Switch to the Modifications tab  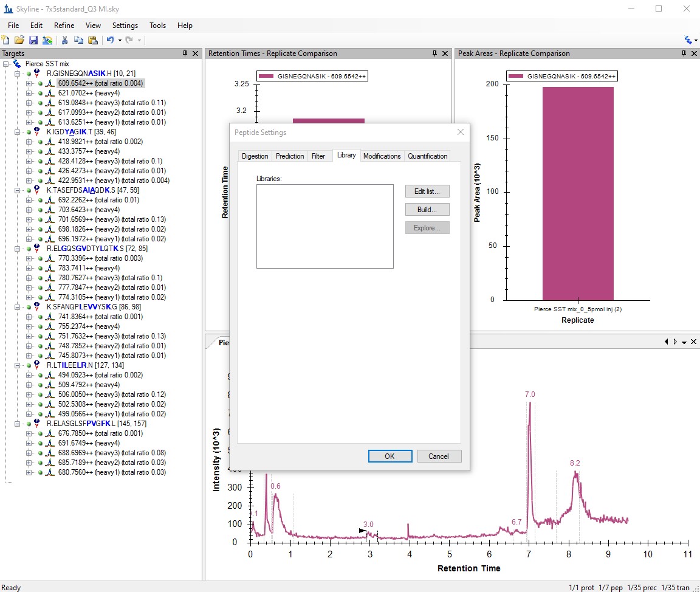coord(382,156)
